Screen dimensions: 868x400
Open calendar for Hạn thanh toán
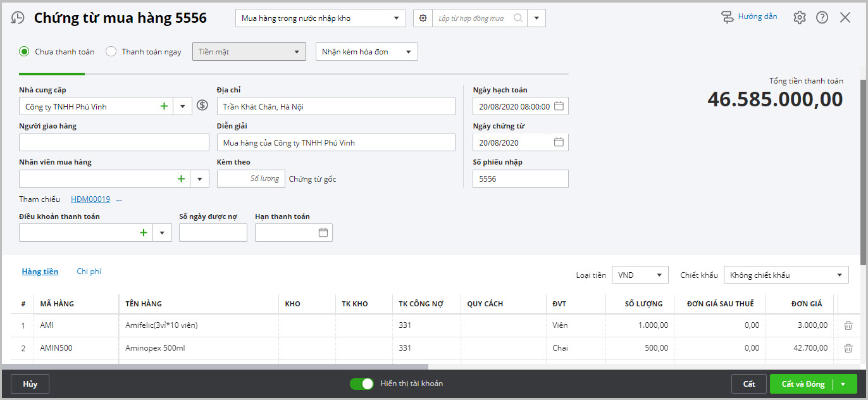click(x=323, y=233)
